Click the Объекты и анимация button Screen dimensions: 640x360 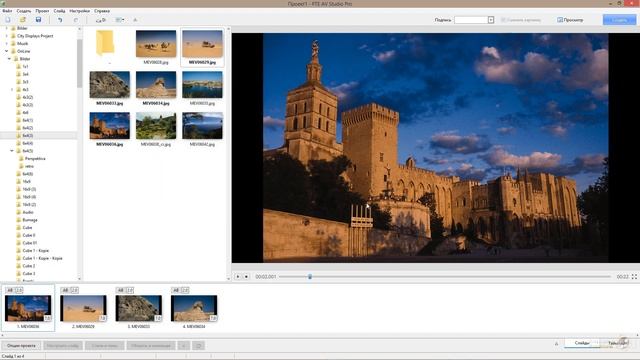click(151, 345)
